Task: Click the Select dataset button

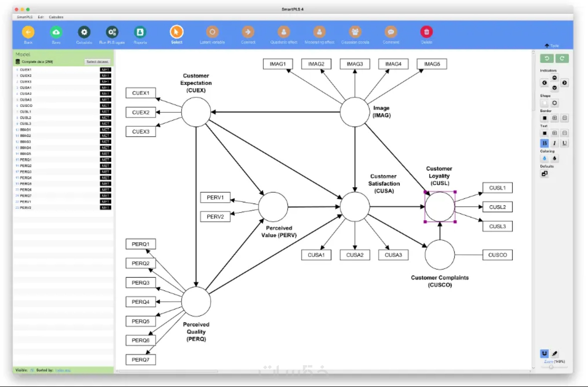Action: pos(97,62)
